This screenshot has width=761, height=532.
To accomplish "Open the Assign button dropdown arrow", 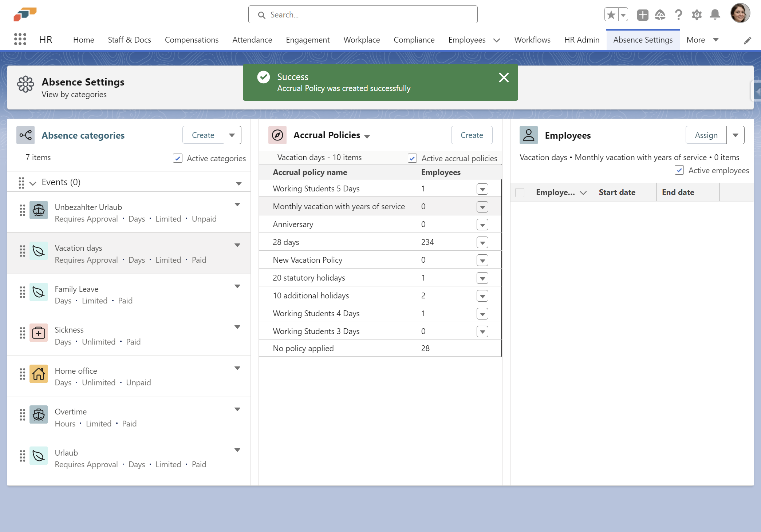I will tap(735, 135).
